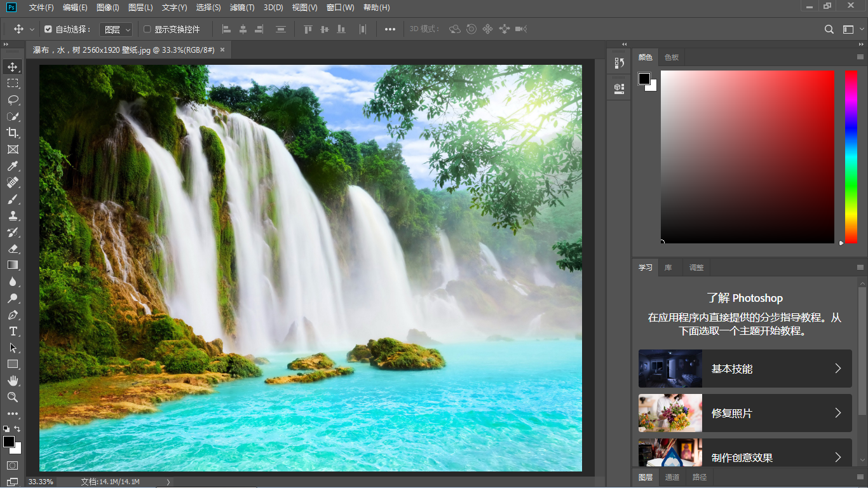Switch to the 通道 tab
Screen dimensions: 868x488
click(x=672, y=477)
